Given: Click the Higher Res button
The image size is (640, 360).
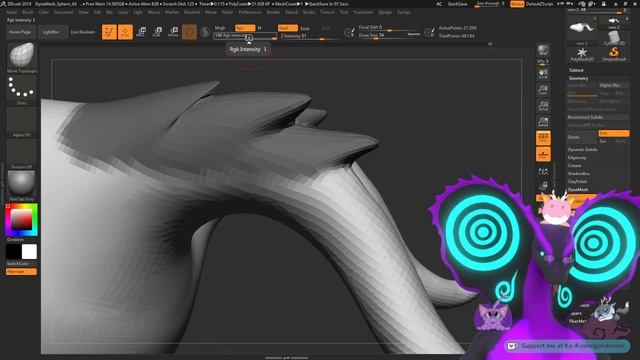Looking at the screenshot, I should pyautogui.click(x=613, y=85).
